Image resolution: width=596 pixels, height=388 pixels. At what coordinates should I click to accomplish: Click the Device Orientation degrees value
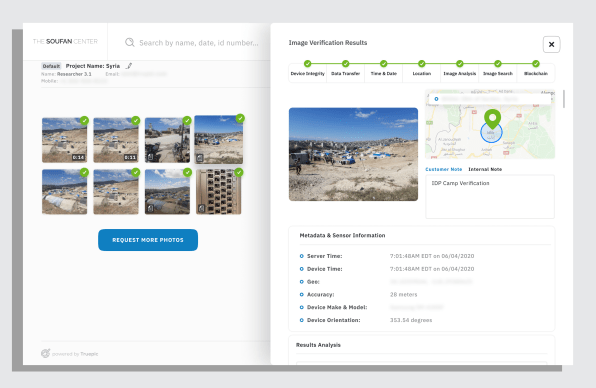pyautogui.click(x=411, y=320)
